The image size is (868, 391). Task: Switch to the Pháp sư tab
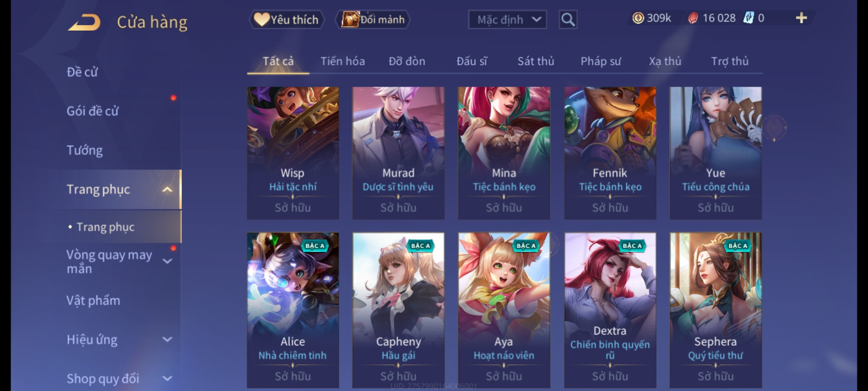[x=600, y=61]
